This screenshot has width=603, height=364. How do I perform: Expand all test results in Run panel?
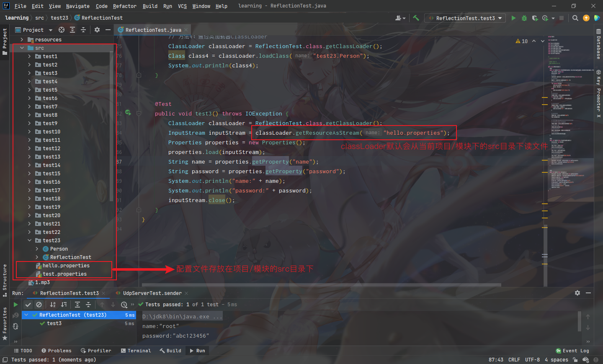click(x=77, y=305)
